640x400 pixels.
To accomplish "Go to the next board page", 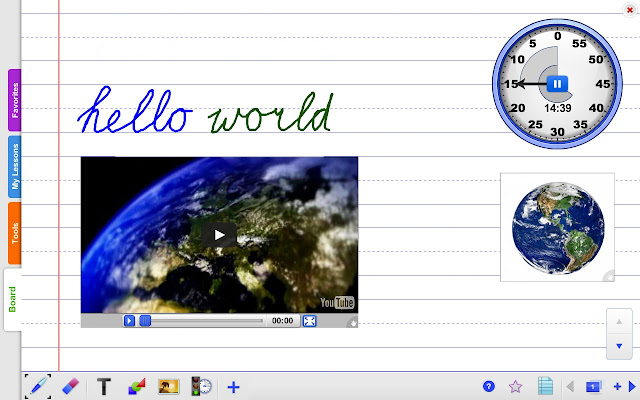I will point(632,386).
